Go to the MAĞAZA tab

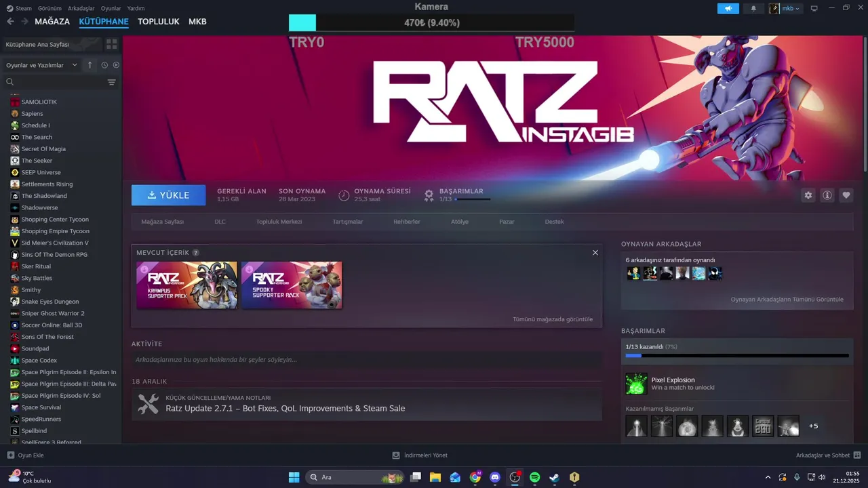coord(52,22)
